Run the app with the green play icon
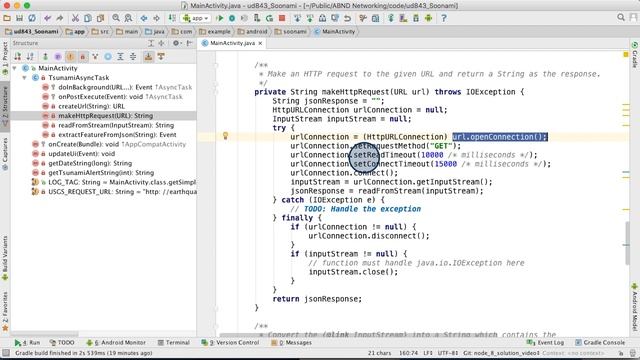This screenshot has width=640, height=360. 220,18
